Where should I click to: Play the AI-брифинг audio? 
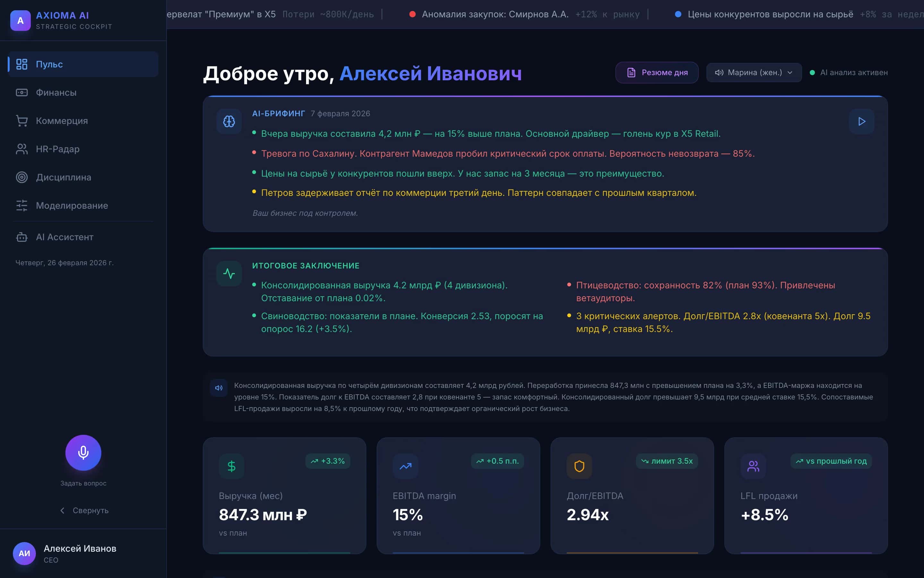(x=861, y=122)
